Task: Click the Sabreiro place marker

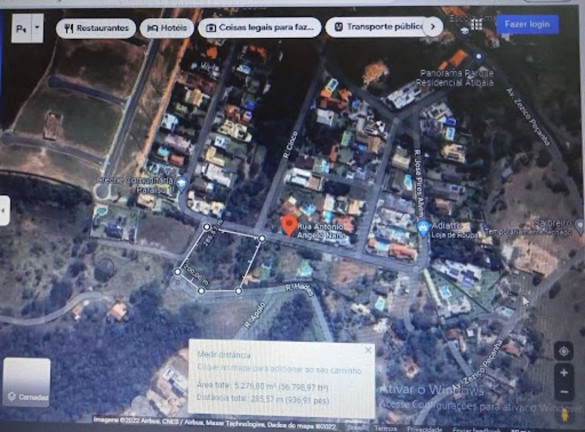Action: (x=579, y=226)
